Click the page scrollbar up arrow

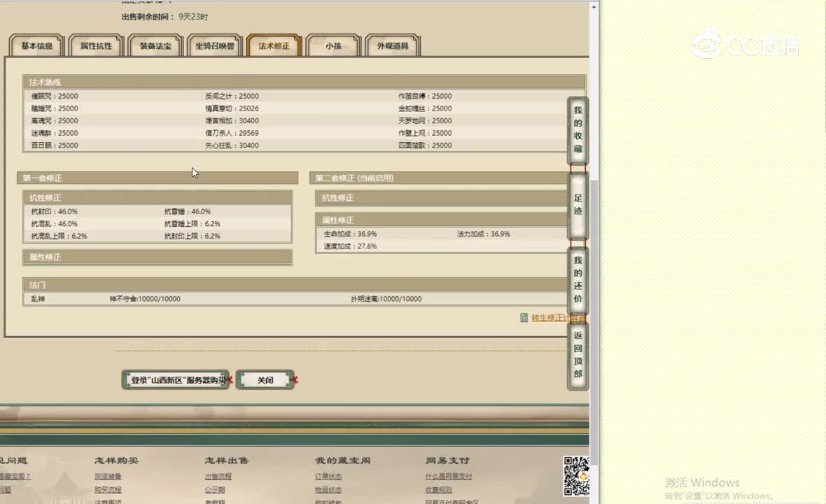(594, 7)
